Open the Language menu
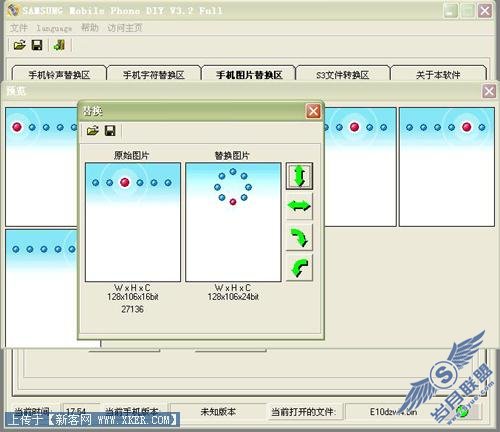 [54, 28]
